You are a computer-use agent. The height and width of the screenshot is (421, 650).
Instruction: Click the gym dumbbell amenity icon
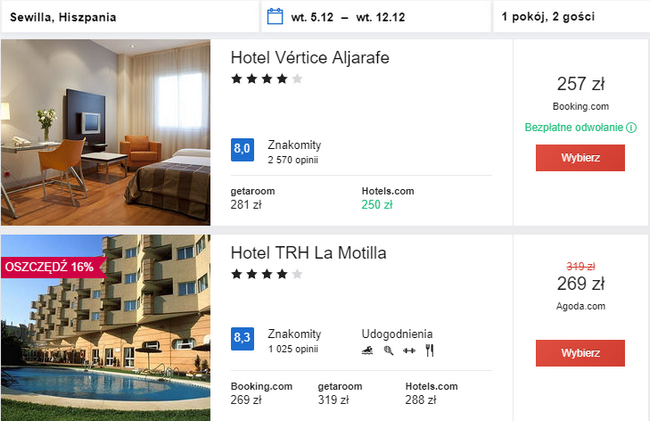pos(408,351)
